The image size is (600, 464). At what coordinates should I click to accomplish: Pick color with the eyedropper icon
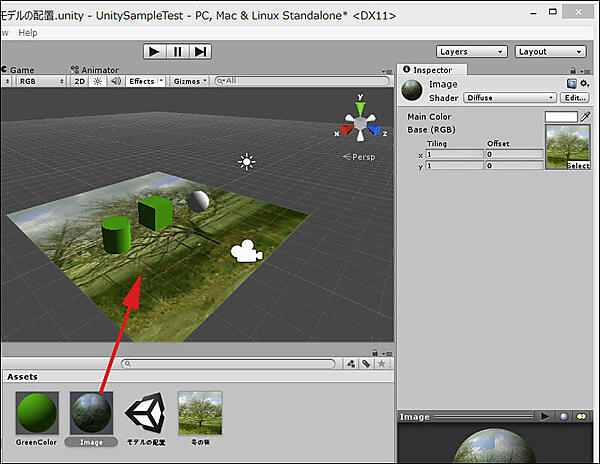pyautogui.click(x=585, y=116)
